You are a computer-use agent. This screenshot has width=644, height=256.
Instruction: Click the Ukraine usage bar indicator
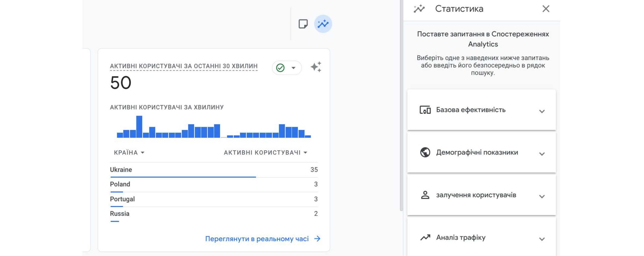click(183, 177)
